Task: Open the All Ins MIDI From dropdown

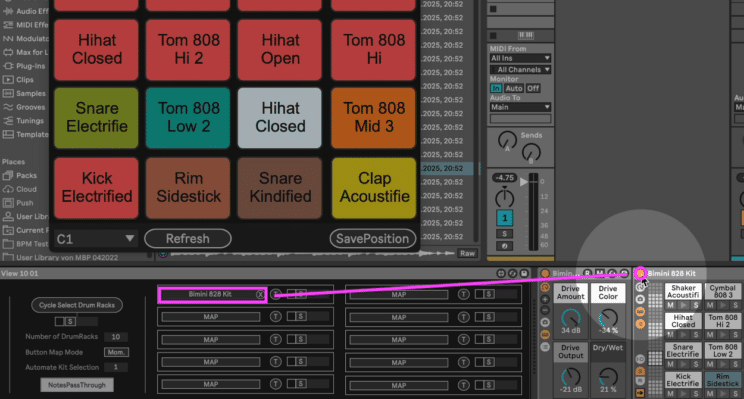Action: point(520,58)
